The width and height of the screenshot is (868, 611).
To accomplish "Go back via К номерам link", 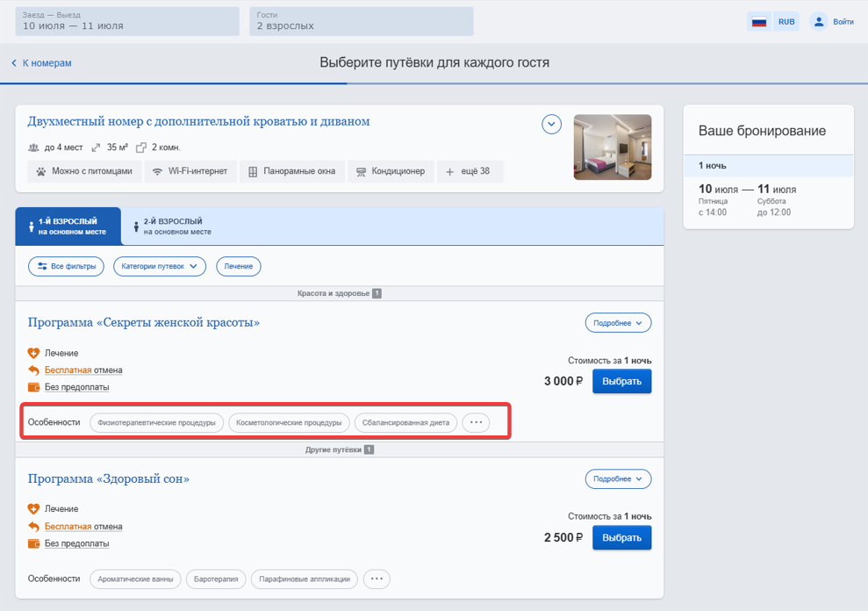I will click(41, 63).
